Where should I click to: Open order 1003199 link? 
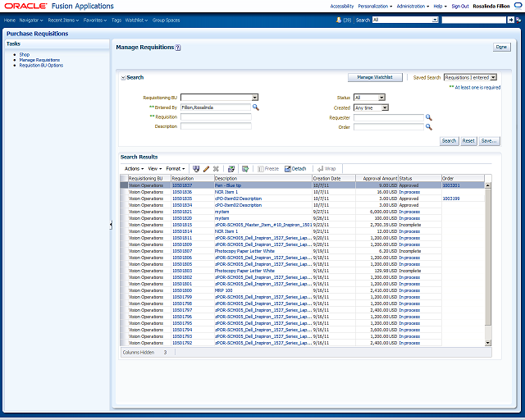(x=451, y=199)
